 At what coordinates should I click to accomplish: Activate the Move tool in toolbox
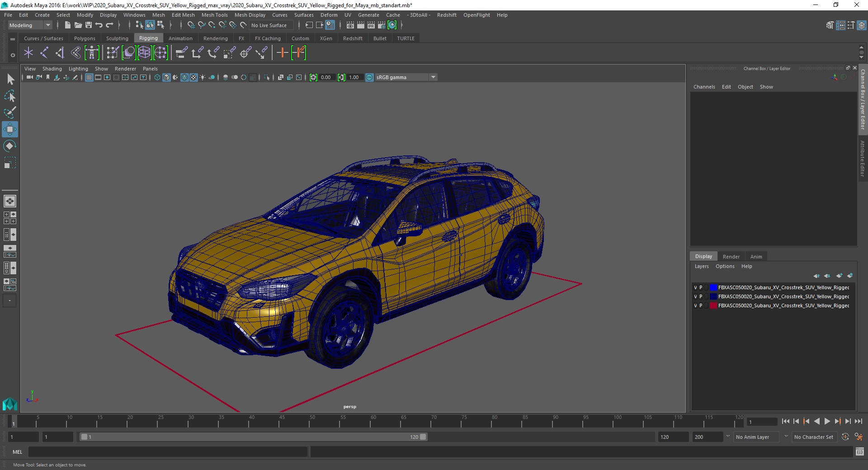(x=10, y=129)
